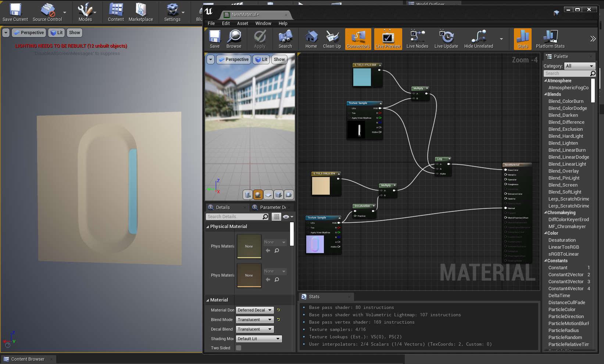Toggle the Stats toolbar button
The image size is (604, 364).
[523, 39]
